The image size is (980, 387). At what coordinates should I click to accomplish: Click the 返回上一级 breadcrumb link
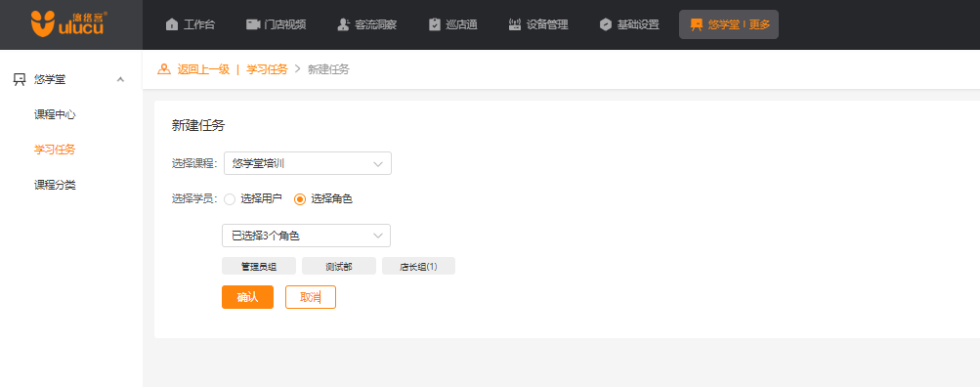tap(203, 69)
